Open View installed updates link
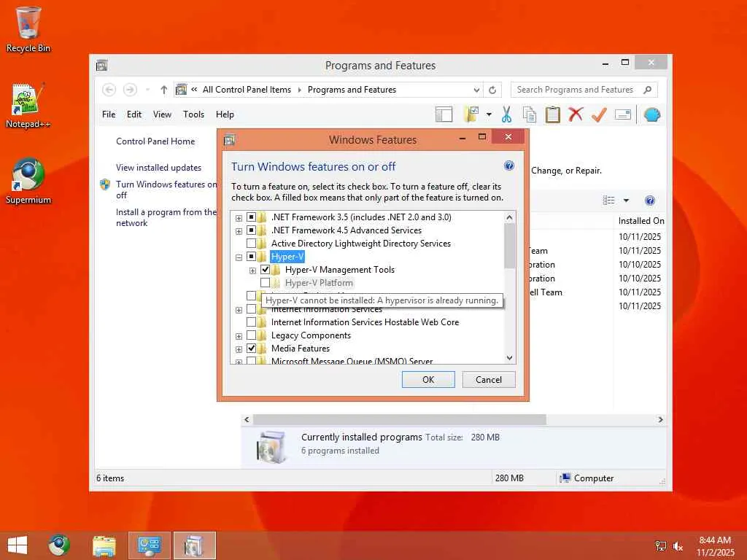This screenshot has width=747, height=560. (x=158, y=168)
